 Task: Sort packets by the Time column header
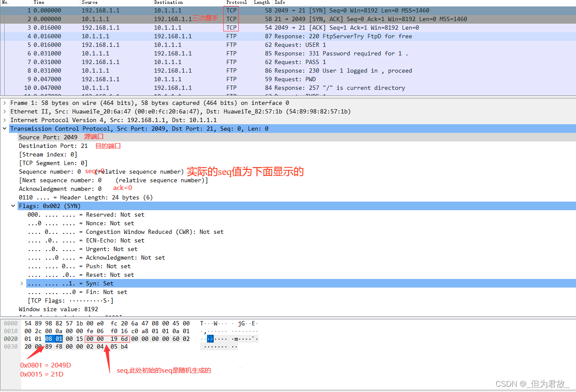[x=39, y=3]
